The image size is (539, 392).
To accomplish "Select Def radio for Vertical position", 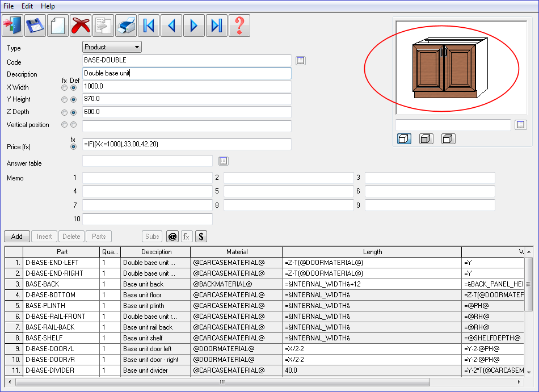I will [73, 125].
